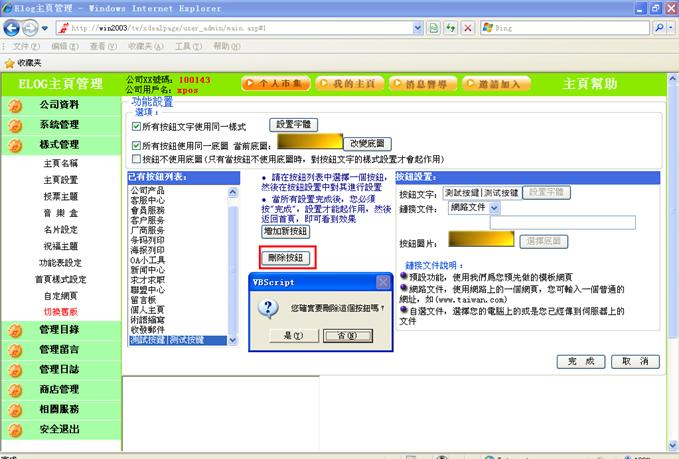The width and height of the screenshot is (679, 459).
Task: Open the 工具 menu
Action: pyautogui.click(x=188, y=46)
